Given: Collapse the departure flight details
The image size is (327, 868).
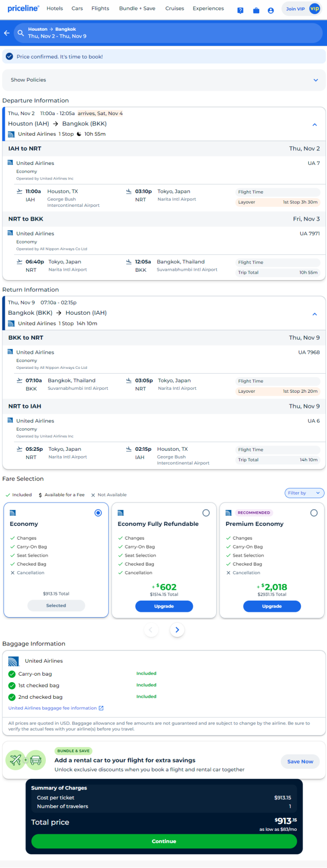Looking at the screenshot, I should [x=315, y=125].
